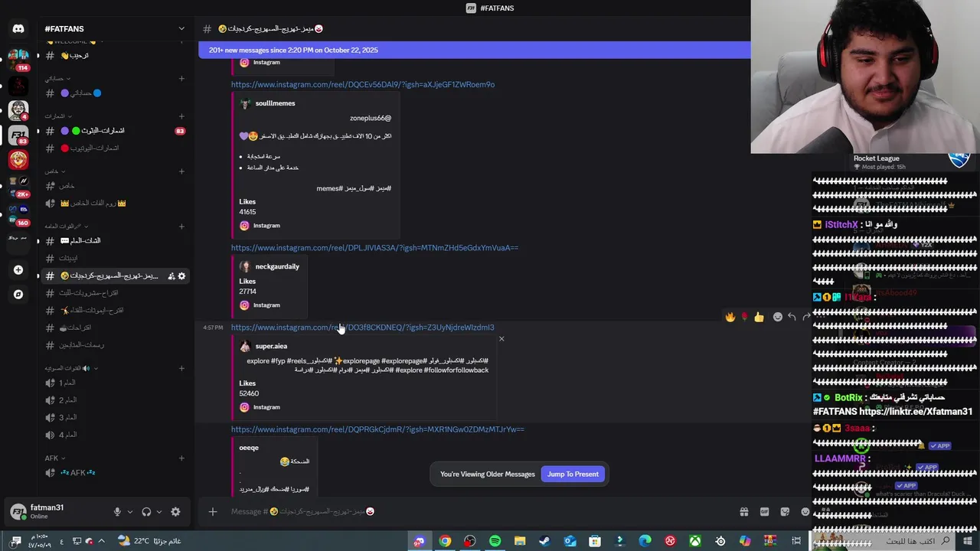
Task: Open Instagram reel link ending VuaA==
Action: [x=374, y=248]
